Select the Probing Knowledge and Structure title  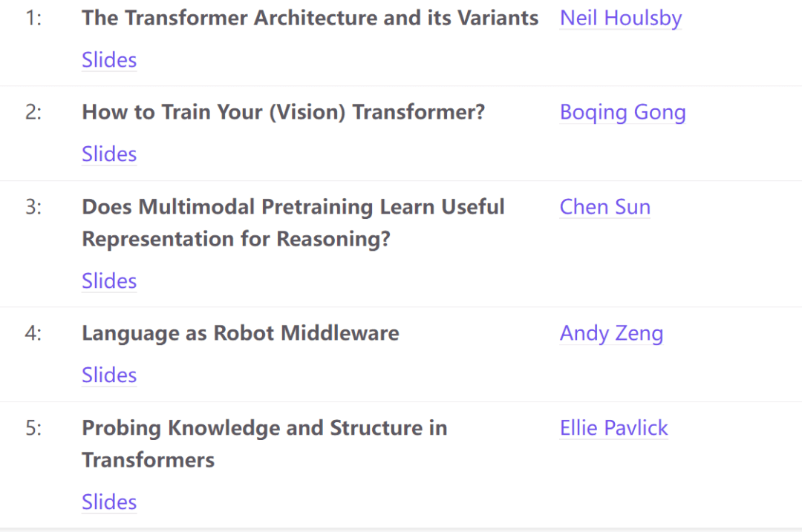coord(264,444)
